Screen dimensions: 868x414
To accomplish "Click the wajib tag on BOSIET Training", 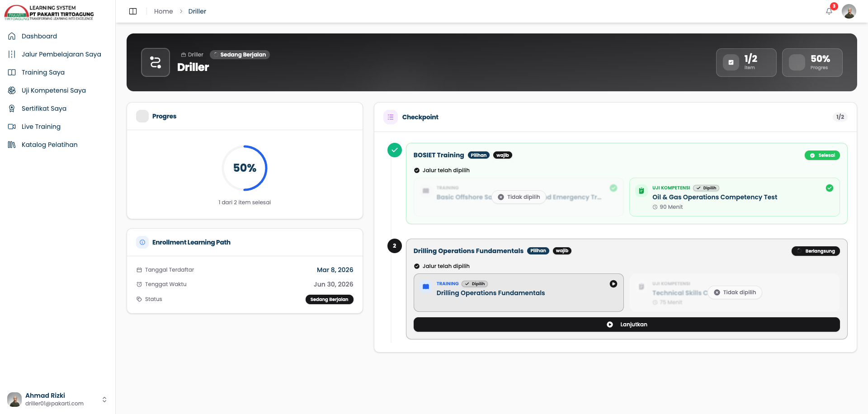I will click(503, 155).
